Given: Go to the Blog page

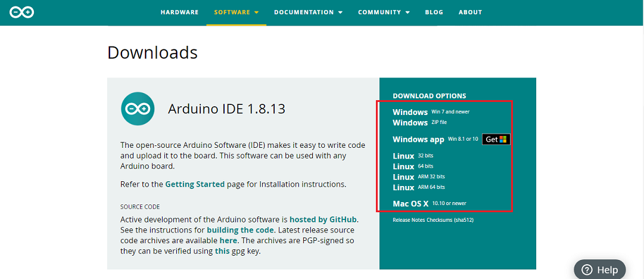Looking at the screenshot, I should click(x=434, y=13).
